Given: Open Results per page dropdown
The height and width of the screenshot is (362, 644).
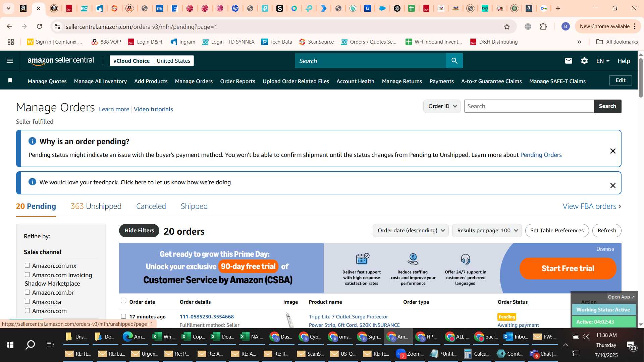Looking at the screenshot, I should pos(487,231).
